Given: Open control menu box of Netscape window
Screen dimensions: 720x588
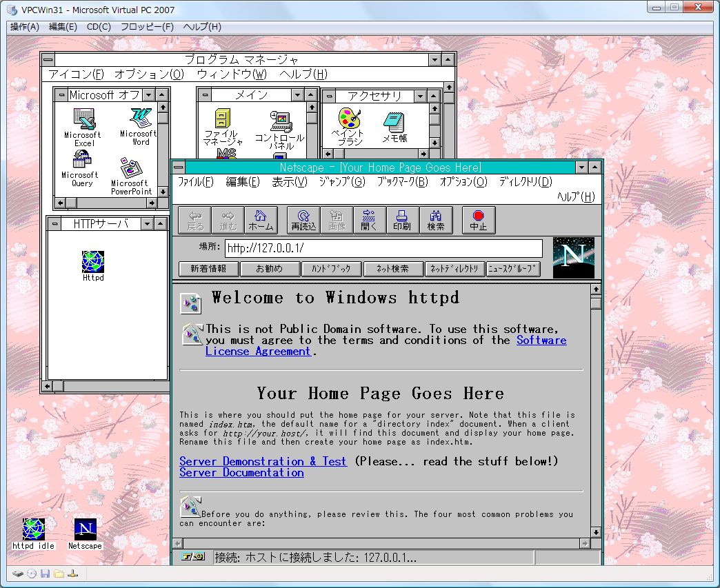Looking at the screenshot, I should coord(179,168).
